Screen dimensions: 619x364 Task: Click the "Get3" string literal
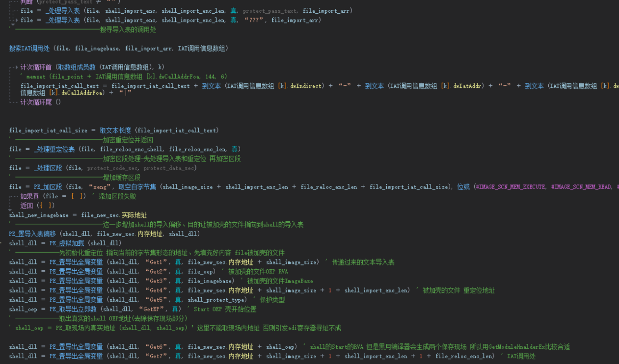pyautogui.click(x=156, y=281)
